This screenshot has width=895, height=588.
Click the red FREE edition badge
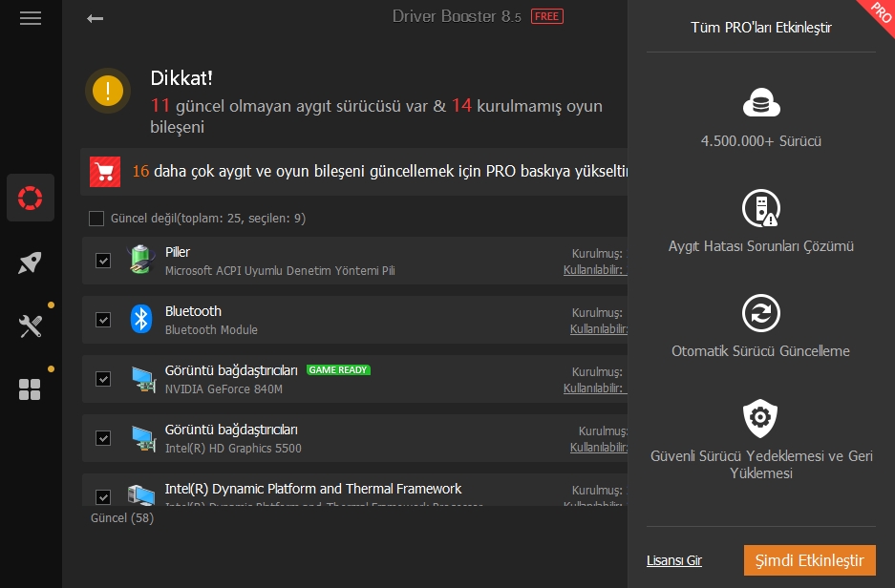(546, 16)
